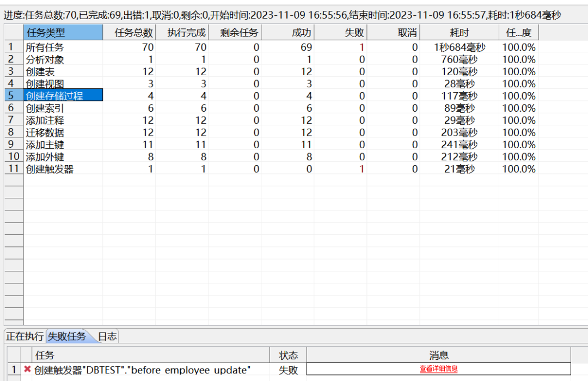Select the 失败任务 tab
Viewport: 588px width, 381px height.
(x=66, y=336)
